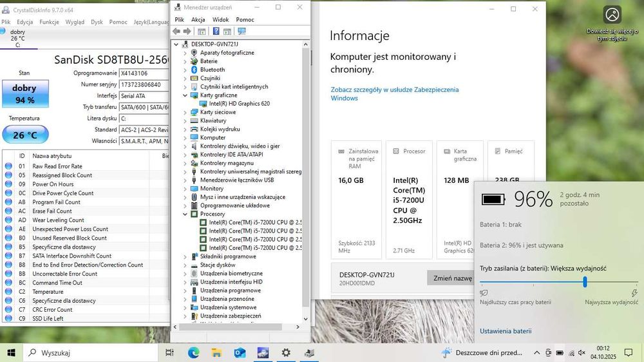Viewport: 644px width, 362px height.
Task: Expand the Stacje dysków node
Action: click(x=185, y=265)
